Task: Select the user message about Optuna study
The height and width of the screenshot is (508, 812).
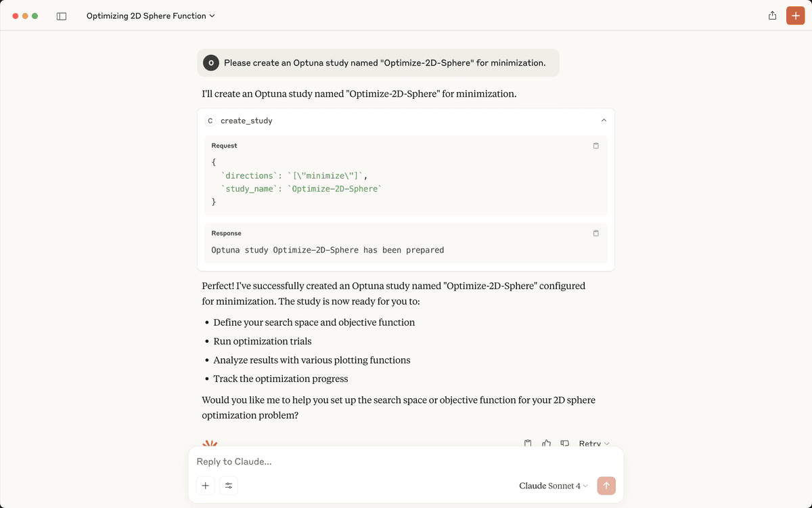Action: coord(384,62)
